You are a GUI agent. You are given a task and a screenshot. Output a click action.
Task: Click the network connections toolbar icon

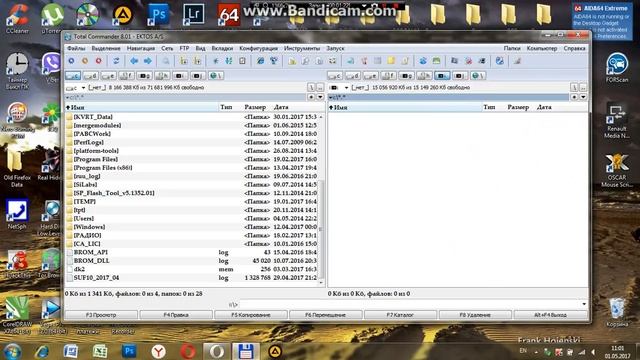tap(274, 61)
